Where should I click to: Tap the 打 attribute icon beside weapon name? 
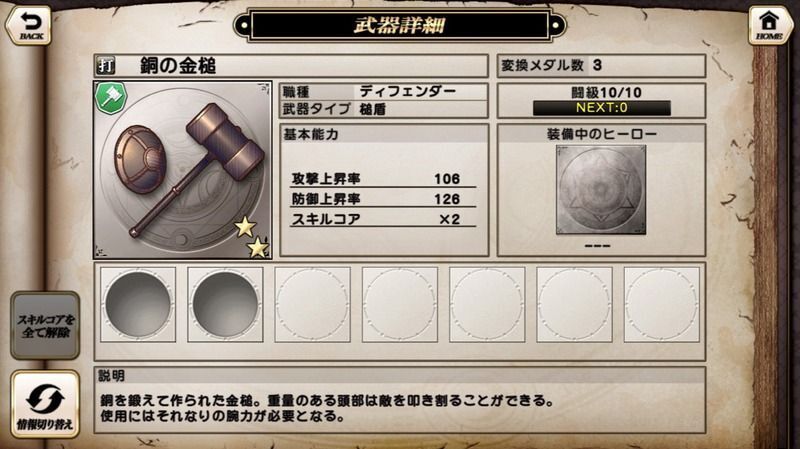point(106,66)
